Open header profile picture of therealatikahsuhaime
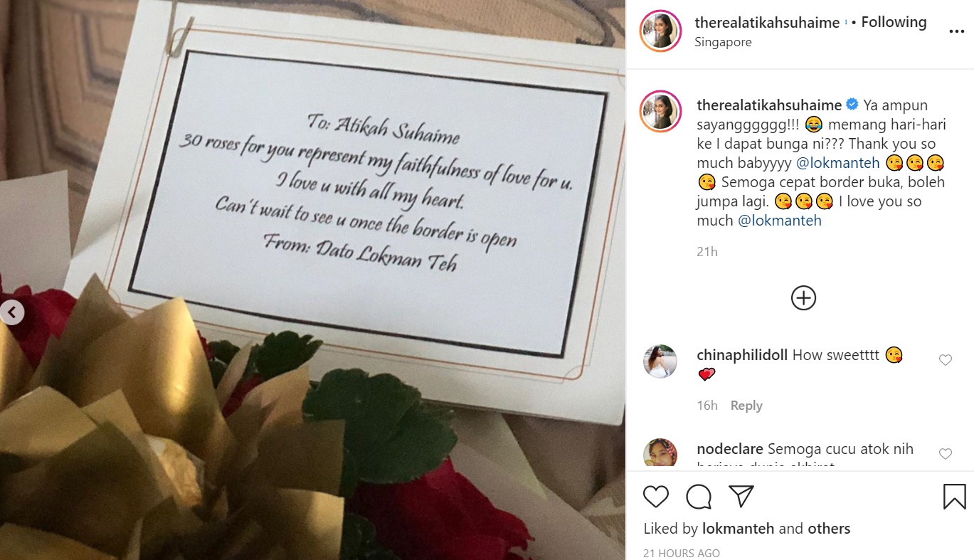Image resolution: width=974 pixels, height=560 pixels. tap(661, 32)
